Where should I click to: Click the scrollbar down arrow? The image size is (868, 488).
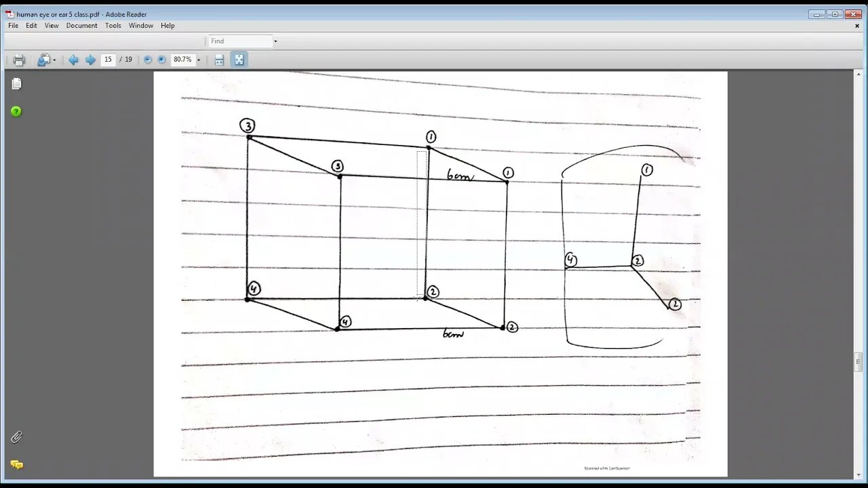(x=859, y=474)
